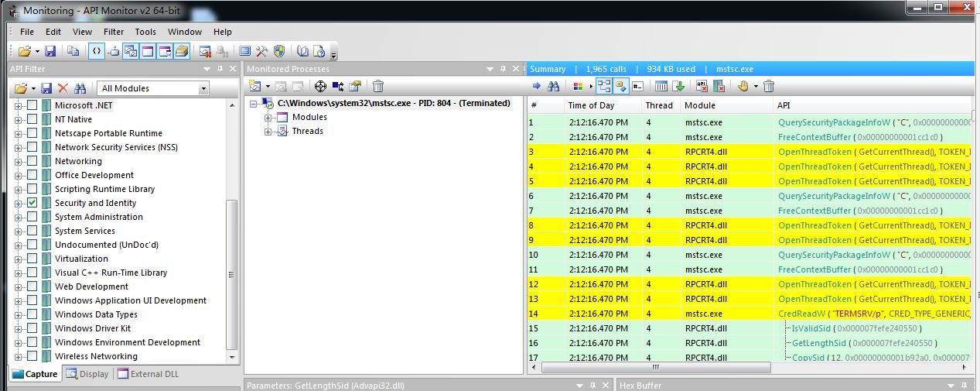The image size is (980, 391).
Task: Click the Module column header
Action: tap(700, 105)
